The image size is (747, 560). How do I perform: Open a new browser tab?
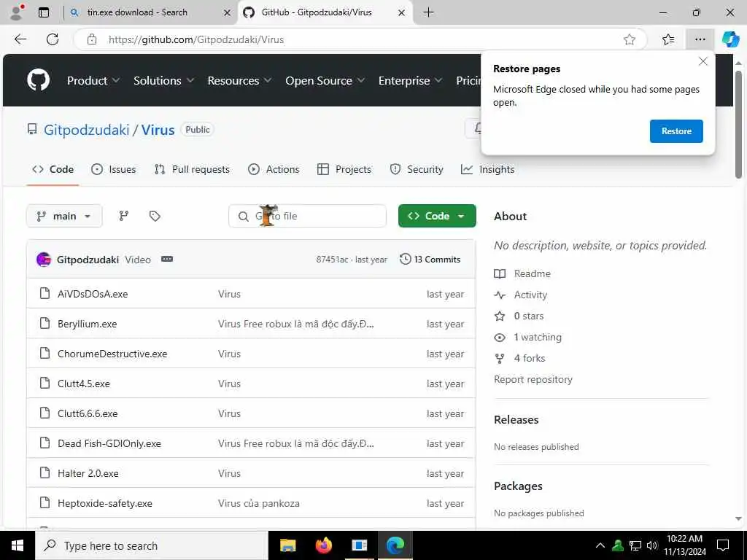428,12
